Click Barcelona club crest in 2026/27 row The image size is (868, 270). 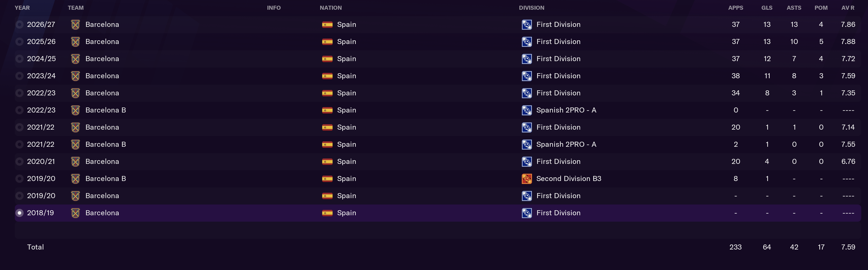[76, 25]
